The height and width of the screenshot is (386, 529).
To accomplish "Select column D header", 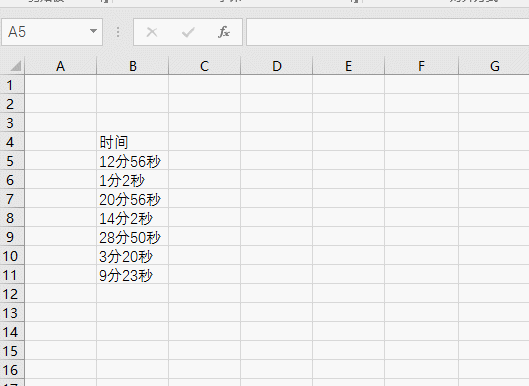I will tap(277, 66).
